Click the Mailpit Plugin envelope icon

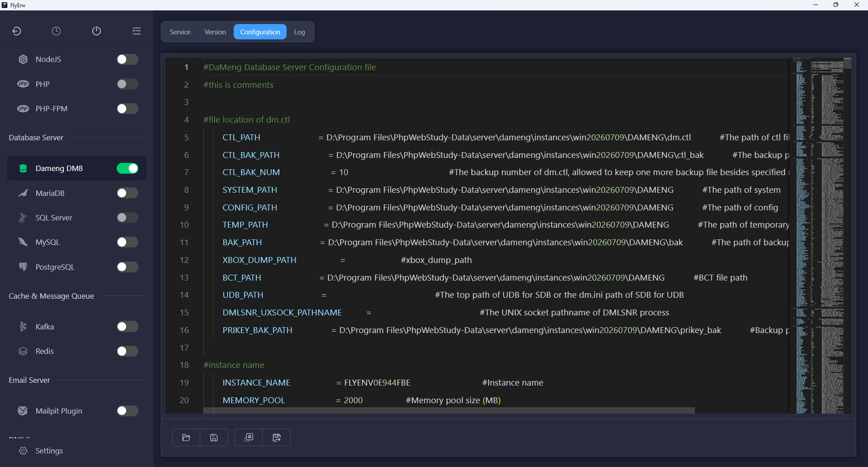tap(23, 411)
